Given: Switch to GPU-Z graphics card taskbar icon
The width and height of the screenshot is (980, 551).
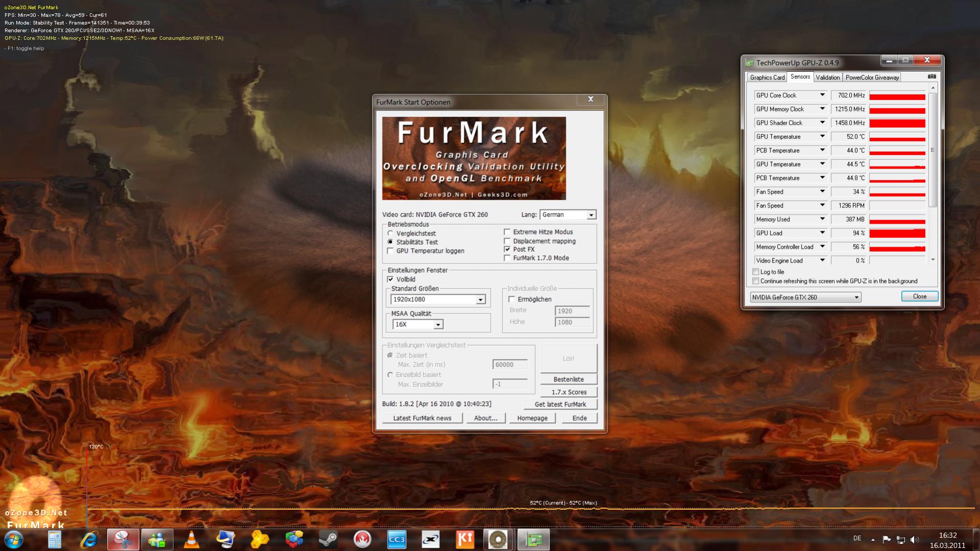Looking at the screenshot, I should tap(533, 539).
